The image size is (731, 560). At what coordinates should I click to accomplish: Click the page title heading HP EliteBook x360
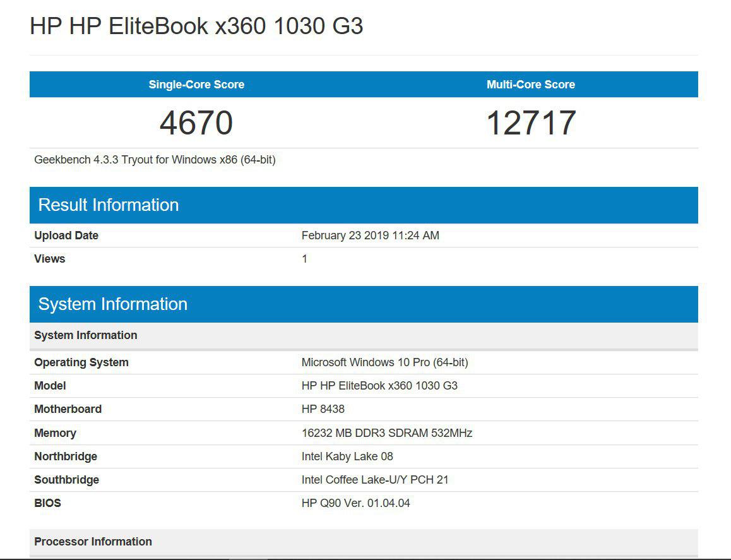(x=196, y=27)
